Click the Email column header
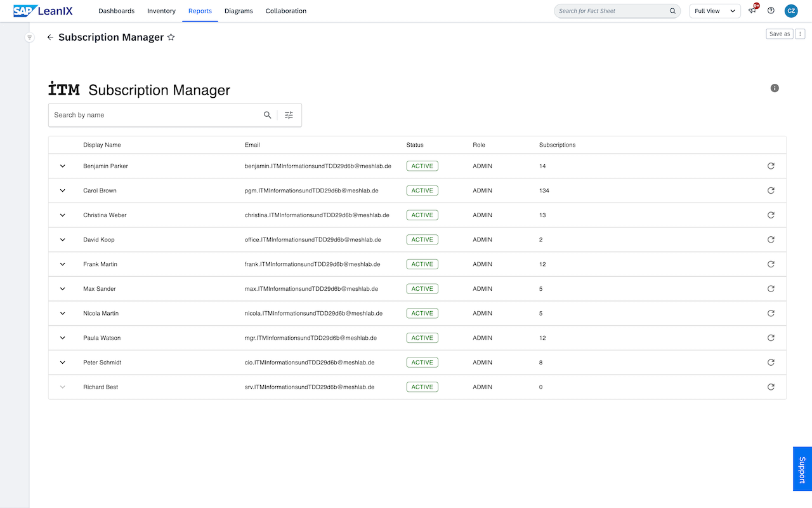 [x=252, y=145]
